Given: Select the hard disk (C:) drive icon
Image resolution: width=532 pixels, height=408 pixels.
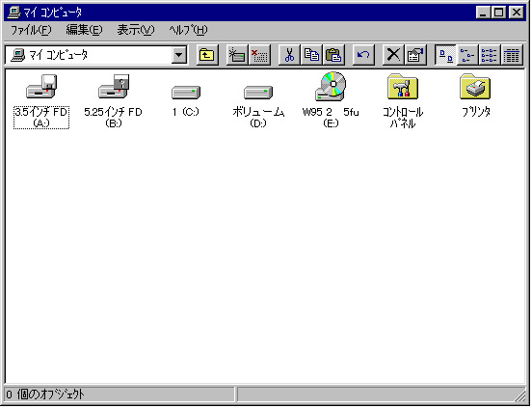Looking at the screenshot, I should [186, 92].
